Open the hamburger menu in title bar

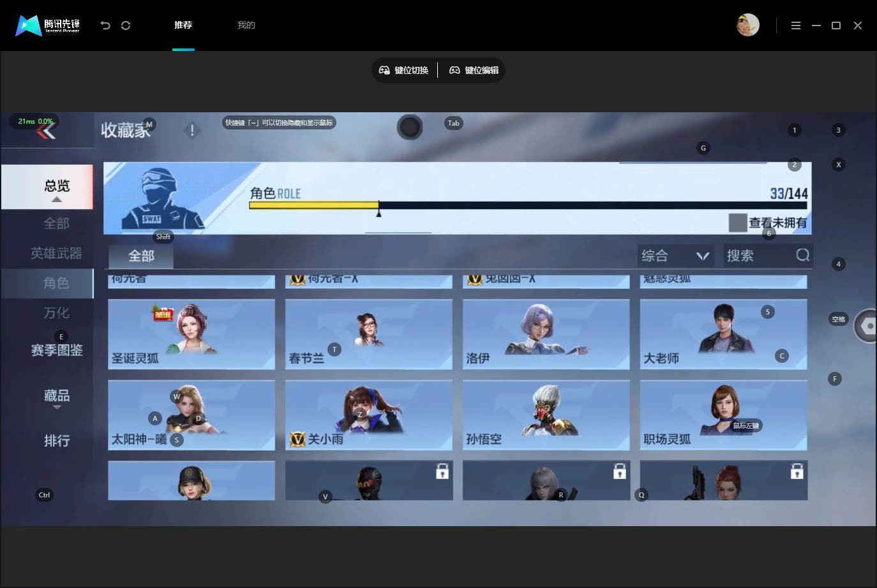796,26
